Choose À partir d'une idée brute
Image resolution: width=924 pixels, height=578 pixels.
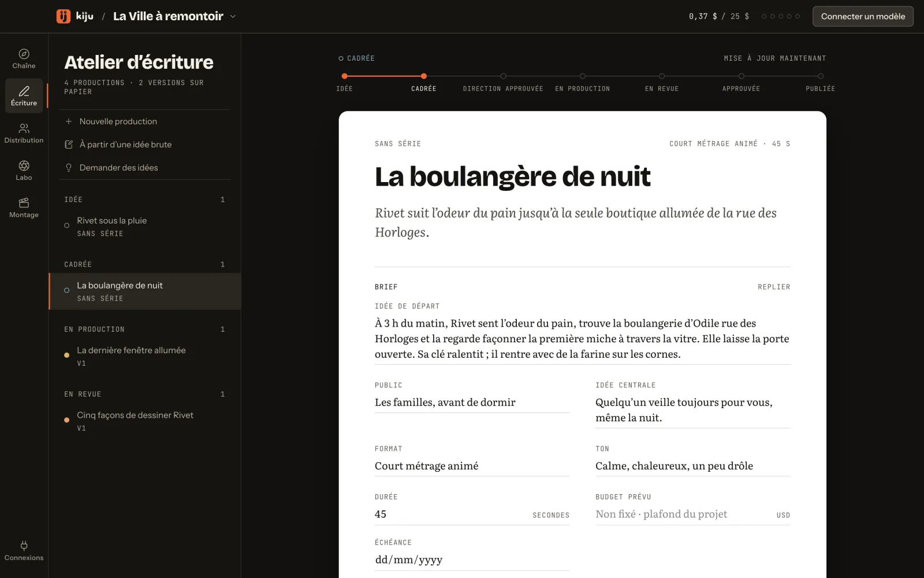tap(144, 144)
